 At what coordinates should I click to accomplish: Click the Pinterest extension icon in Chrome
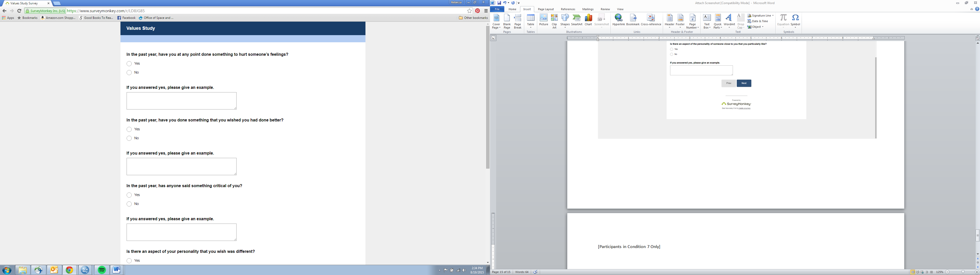(x=477, y=11)
